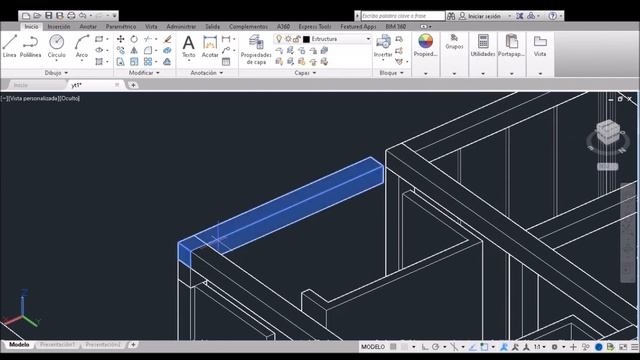640x360 pixels.
Task: Switch to the Paramétrico tab
Action: pos(121,27)
